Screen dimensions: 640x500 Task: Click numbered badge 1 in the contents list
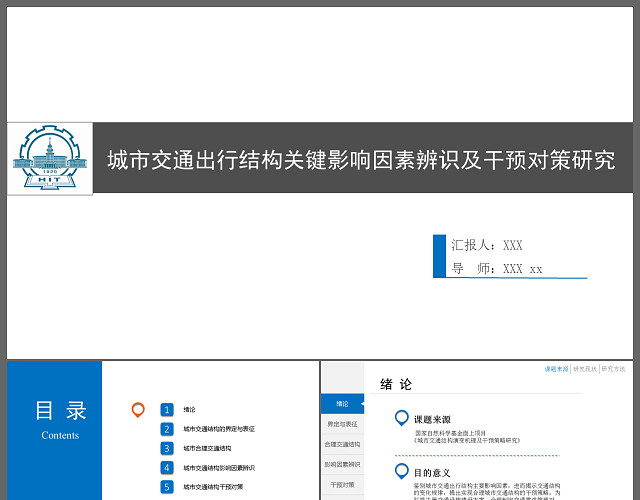pyautogui.click(x=167, y=409)
